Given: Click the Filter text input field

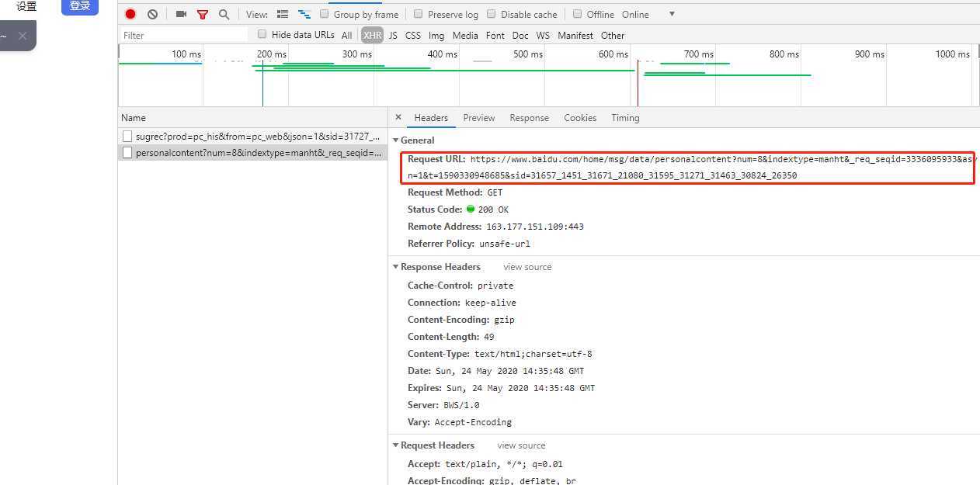Looking at the screenshot, I should [184, 35].
